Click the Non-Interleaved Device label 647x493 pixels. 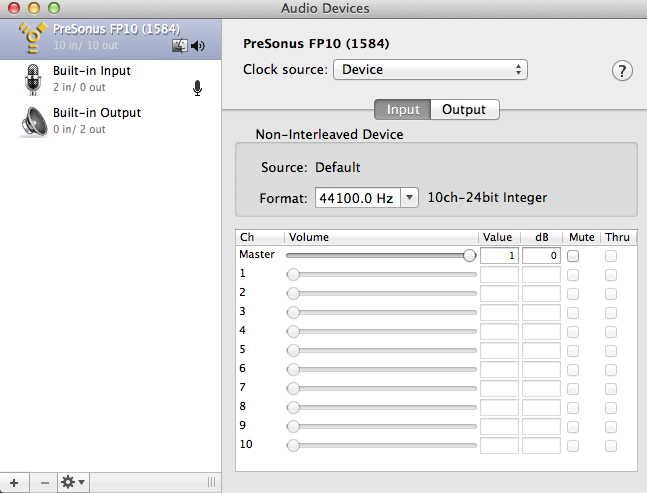click(329, 134)
